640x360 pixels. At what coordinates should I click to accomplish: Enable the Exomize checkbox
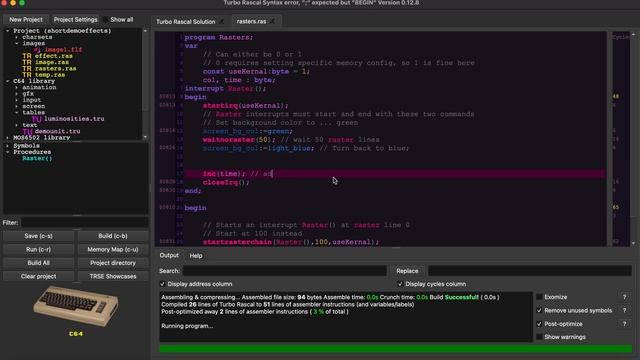539,297
